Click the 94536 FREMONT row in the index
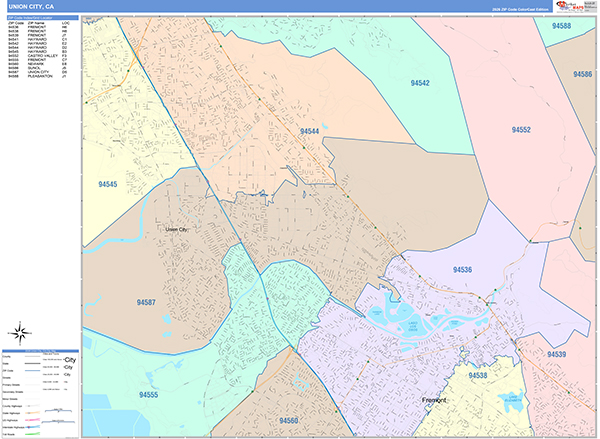 (x=38, y=27)
